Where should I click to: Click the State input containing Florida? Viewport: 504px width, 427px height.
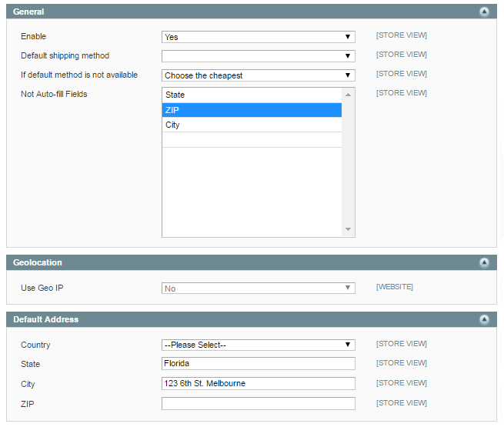[258, 364]
